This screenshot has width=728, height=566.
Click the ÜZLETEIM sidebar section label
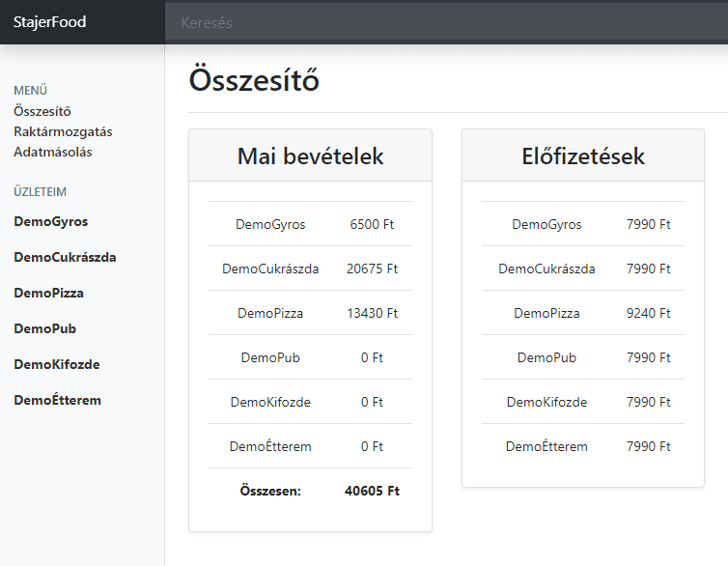click(x=40, y=192)
